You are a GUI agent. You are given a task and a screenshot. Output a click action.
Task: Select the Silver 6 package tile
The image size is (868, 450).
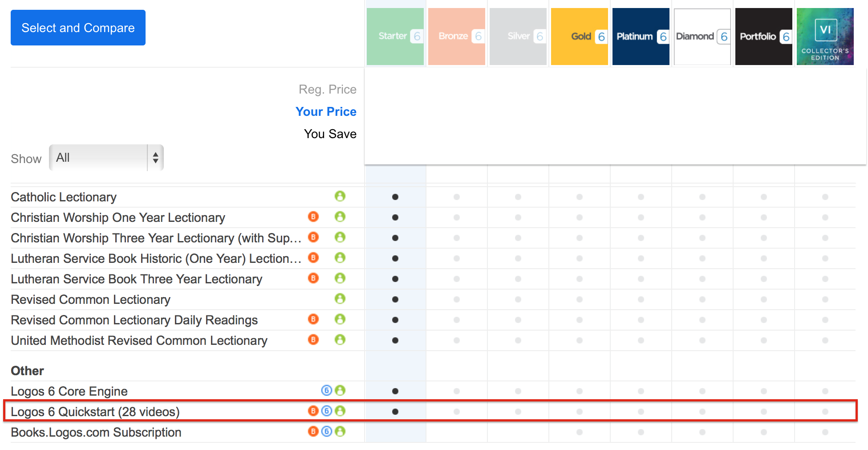click(x=518, y=37)
